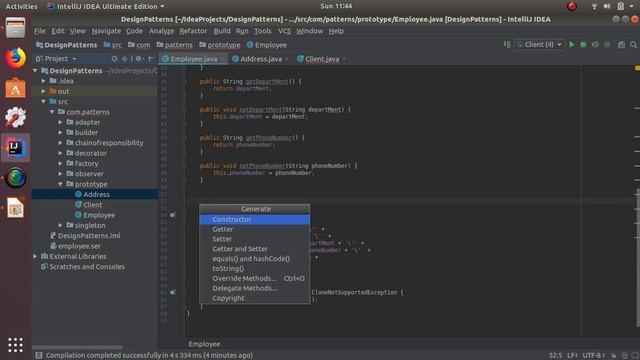Image resolution: width=640 pixels, height=360 pixels.
Task: Choose Constructor in Generate popup
Action: [255, 220]
